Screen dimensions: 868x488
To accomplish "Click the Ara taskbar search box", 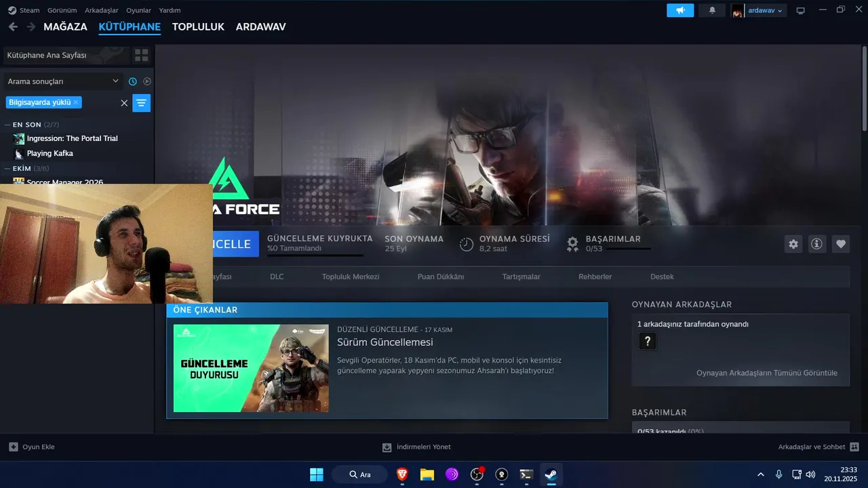I will [x=359, y=474].
